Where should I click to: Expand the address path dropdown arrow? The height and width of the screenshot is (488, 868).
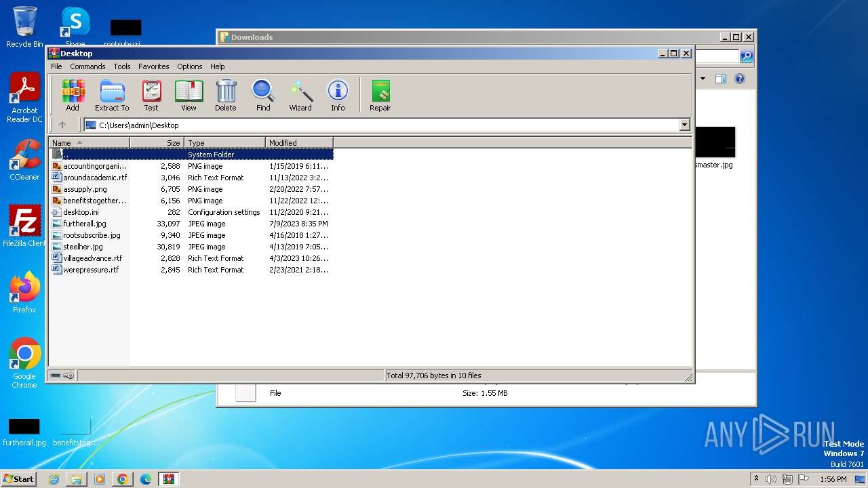click(x=684, y=125)
